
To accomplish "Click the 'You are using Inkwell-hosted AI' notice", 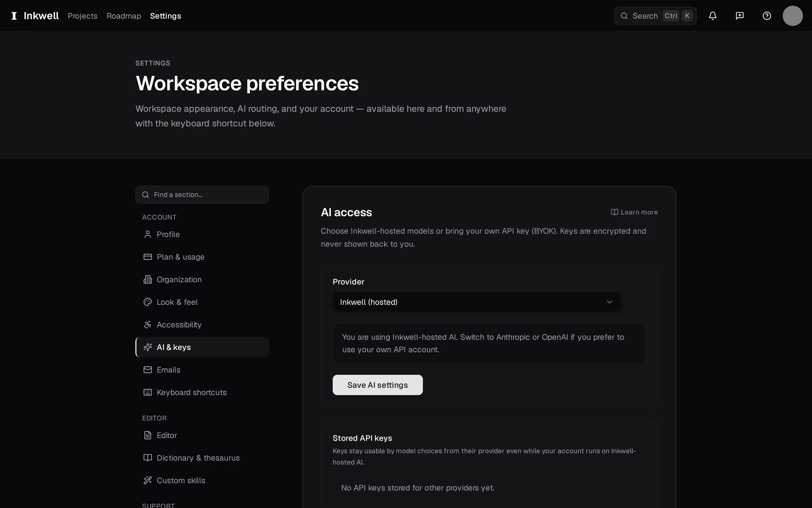I will (x=489, y=343).
